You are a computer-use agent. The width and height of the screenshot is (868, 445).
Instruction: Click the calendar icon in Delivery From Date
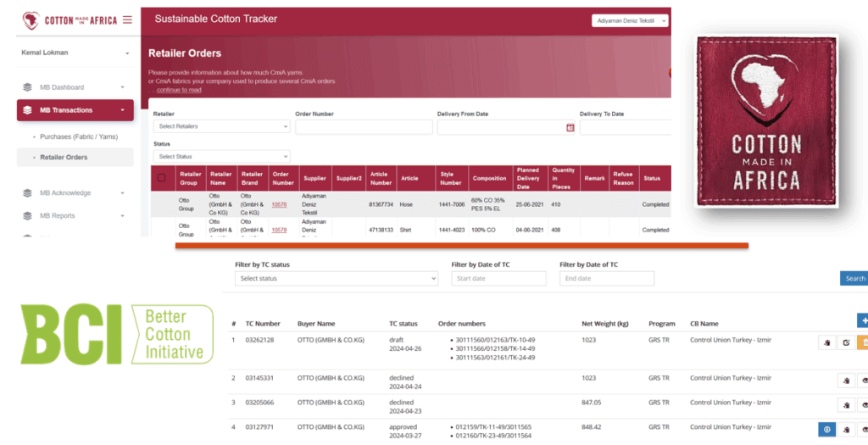click(x=570, y=127)
